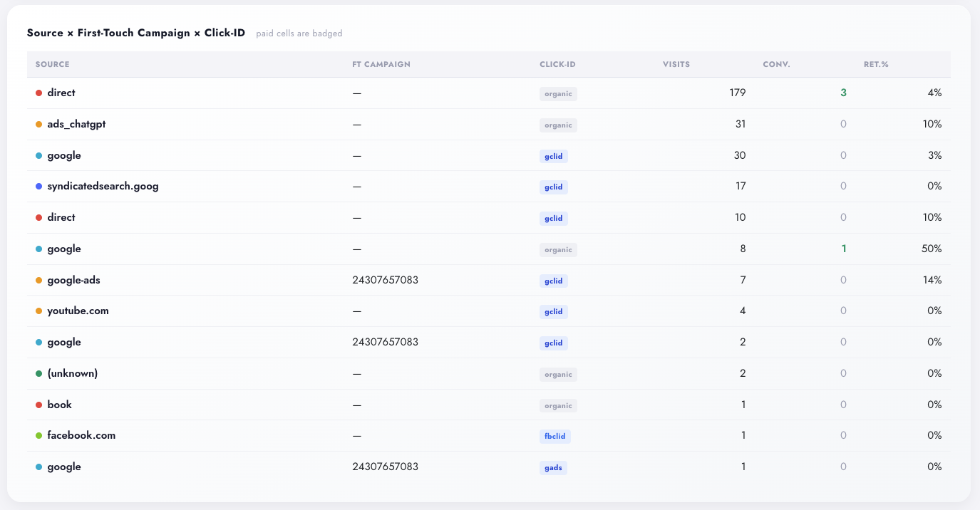Click the visits value 4
This screenshot has height=510, width=980.
(743, 311)
